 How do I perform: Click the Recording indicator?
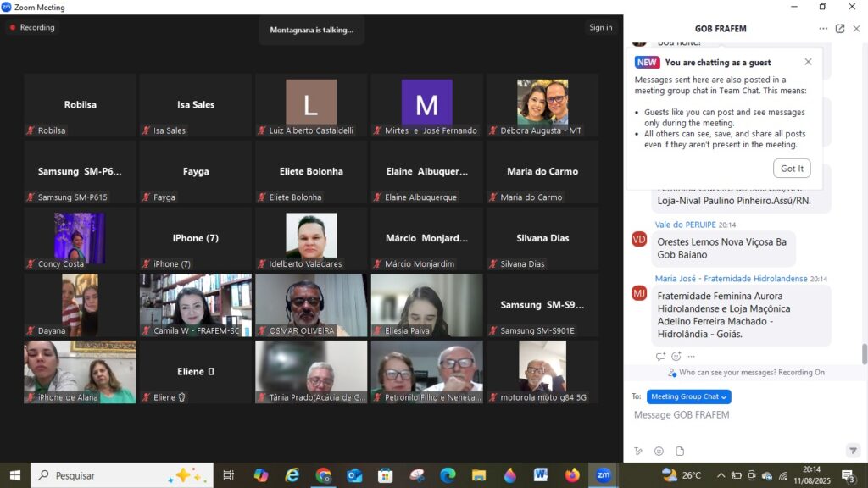tap(32, 27)
